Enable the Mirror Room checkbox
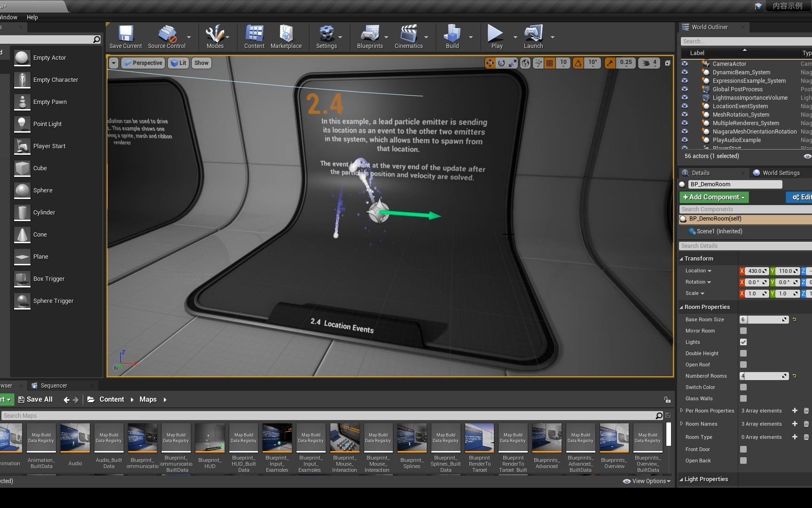The height and width of the screenshot is (508, 812). [x=743, y=331]
